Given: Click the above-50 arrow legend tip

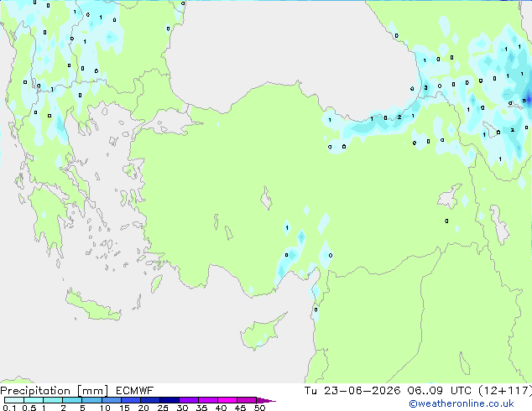Looking at the screenshot, I should (266, 400).
